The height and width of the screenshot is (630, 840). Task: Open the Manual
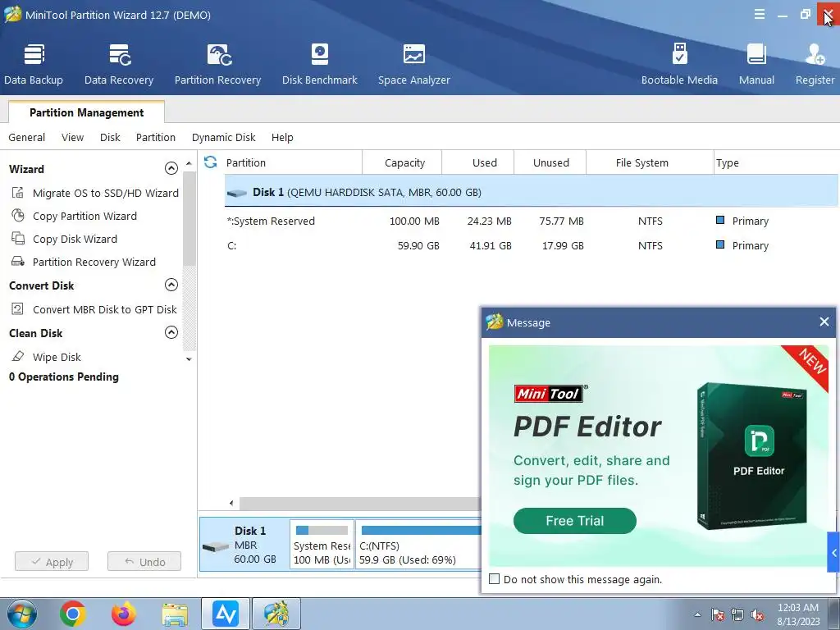(x=756, y=64)
